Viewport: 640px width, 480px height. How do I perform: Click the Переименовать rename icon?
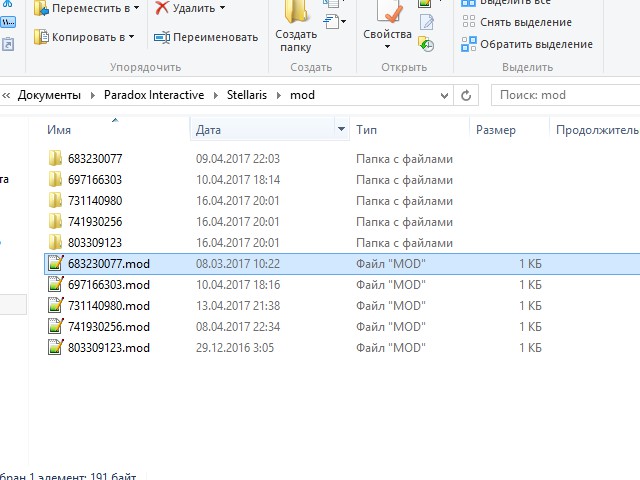click(x=162, y=38)
